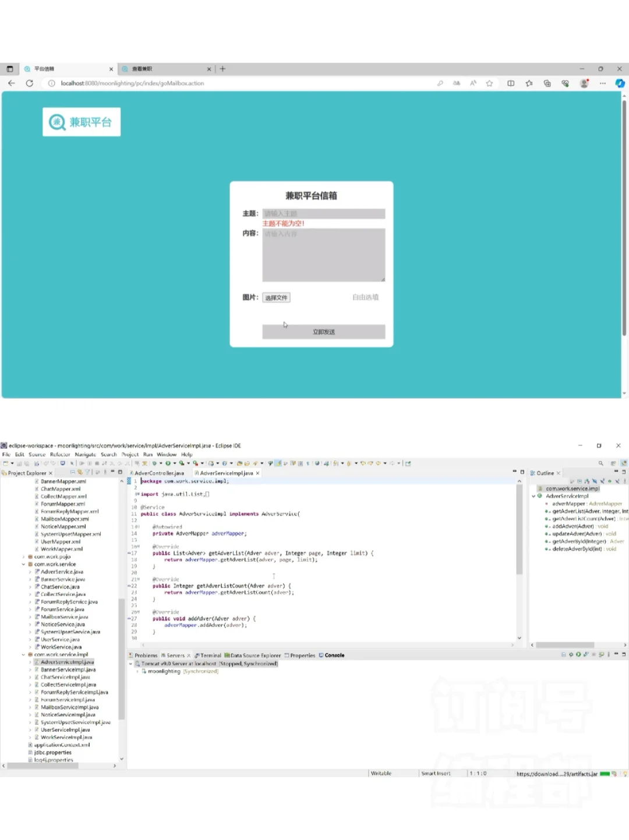Collapse the com.work.service.impl package
Screen dimensions: 629x840
(x=24, y=654)
